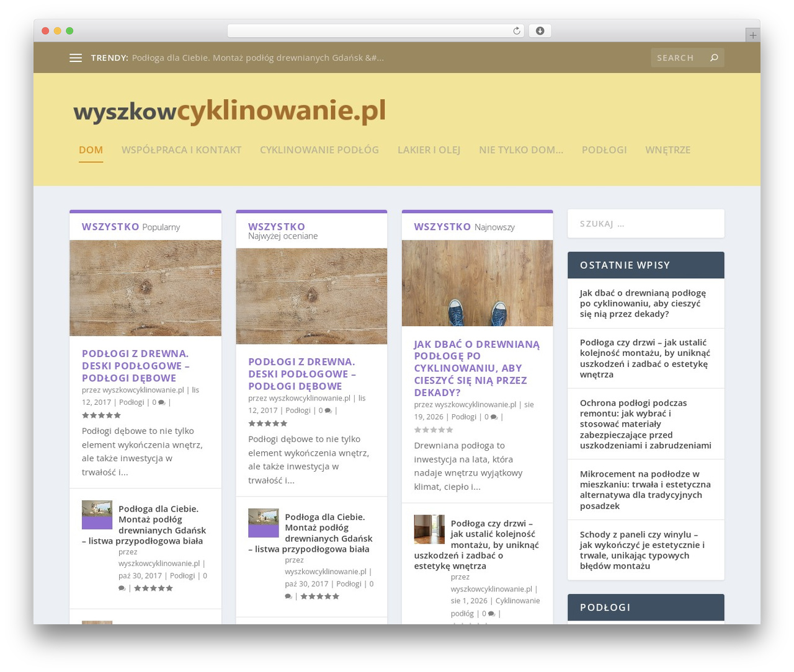Open WNĘTRZE menu item
Screen dimensions: 794x672
coord(667,150)
